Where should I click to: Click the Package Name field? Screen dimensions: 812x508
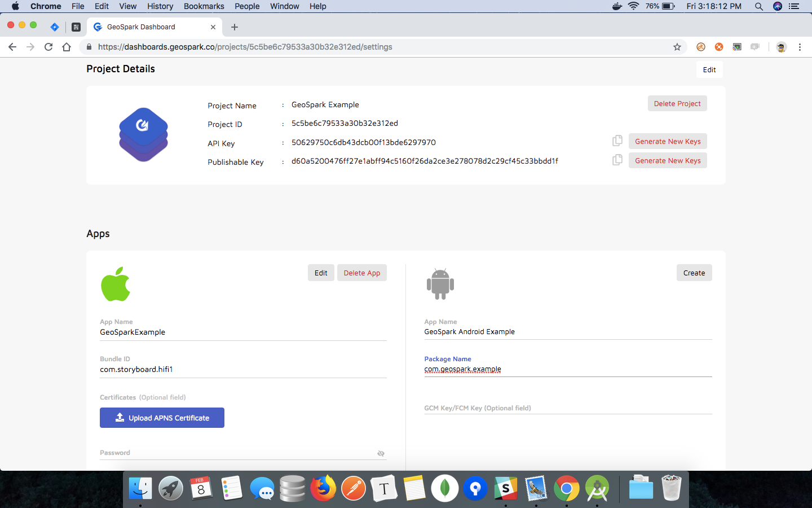pos(568,369)
